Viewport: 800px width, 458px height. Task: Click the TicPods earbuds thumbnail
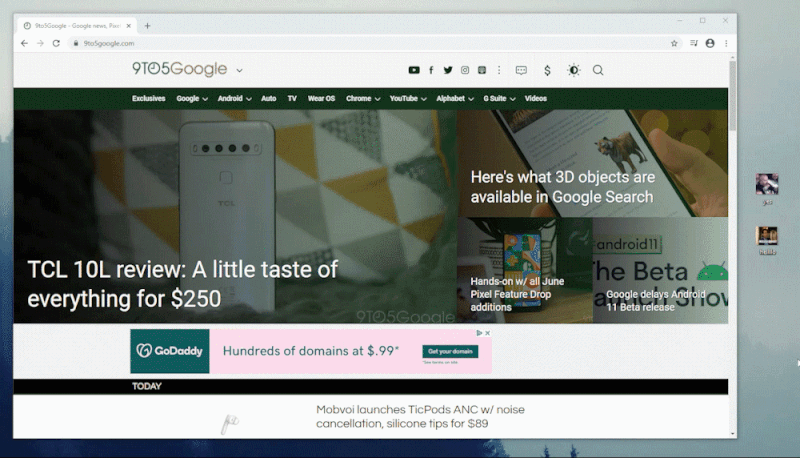(230, 423)
